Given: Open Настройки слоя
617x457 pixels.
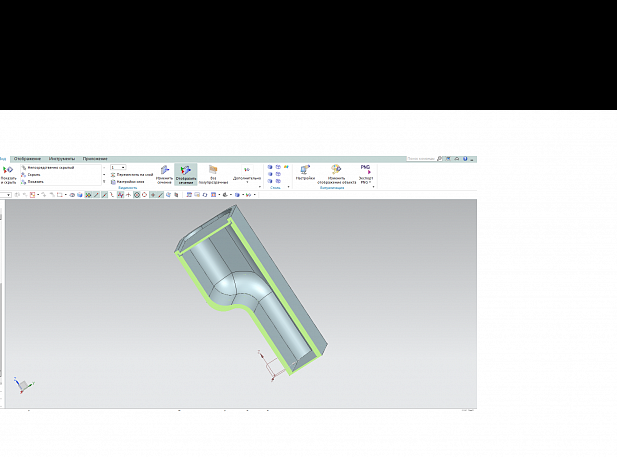Looking at the screenshot, I should pyautogui.click(x=127, y=181).
